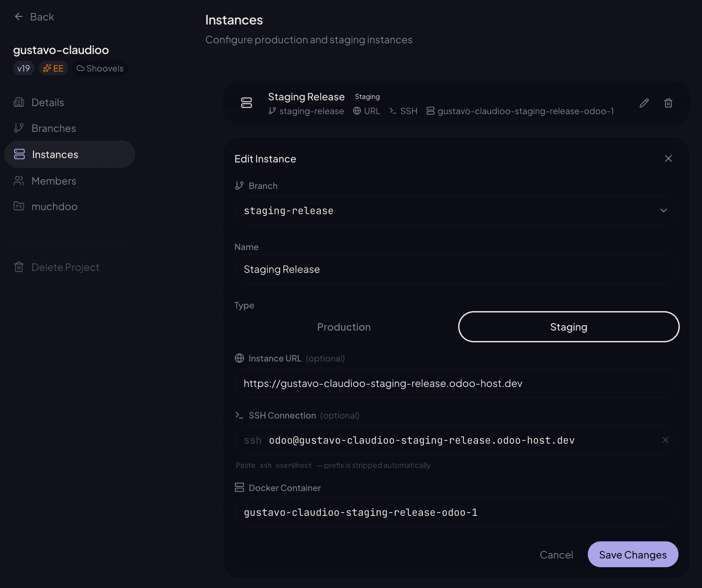The image size is (702, 588).
Task: Delete Staging Release with trash icon
Action: [x=668, y=103]
